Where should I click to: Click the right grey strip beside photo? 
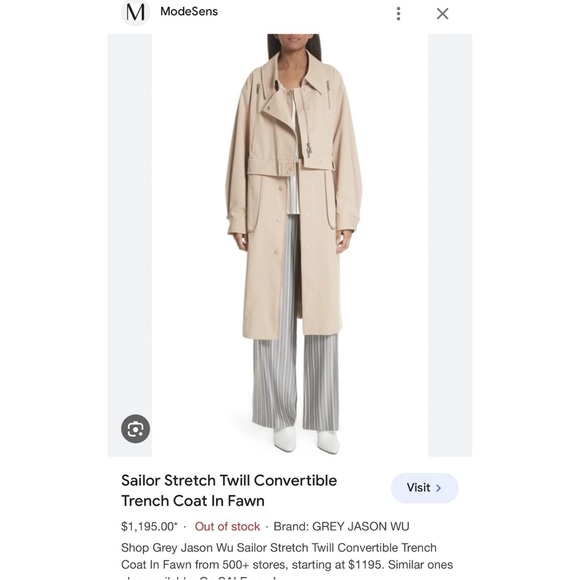[x=450, y=245]
